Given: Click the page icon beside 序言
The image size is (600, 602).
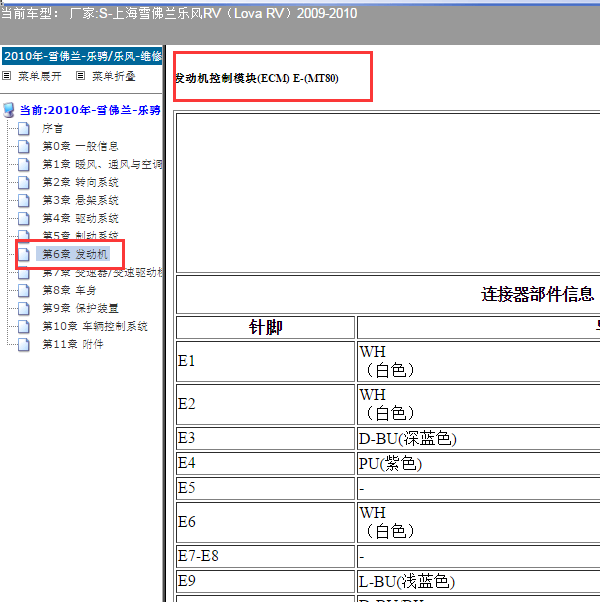Looking at the screenshot, I should pyautogui.click(x=24, y=129).
